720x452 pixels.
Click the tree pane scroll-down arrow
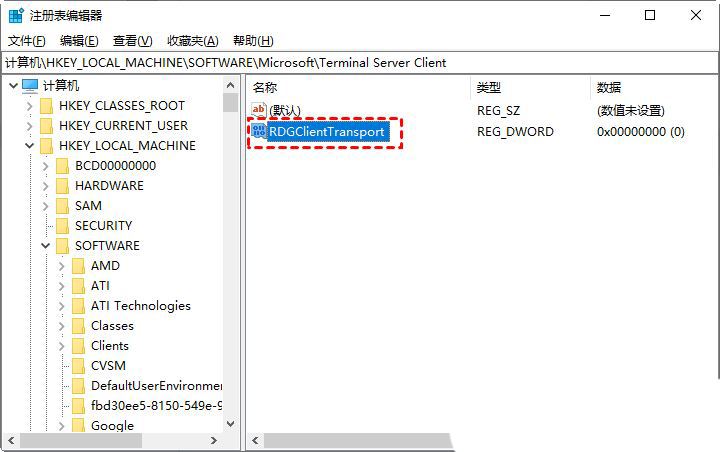click(231, 424)
